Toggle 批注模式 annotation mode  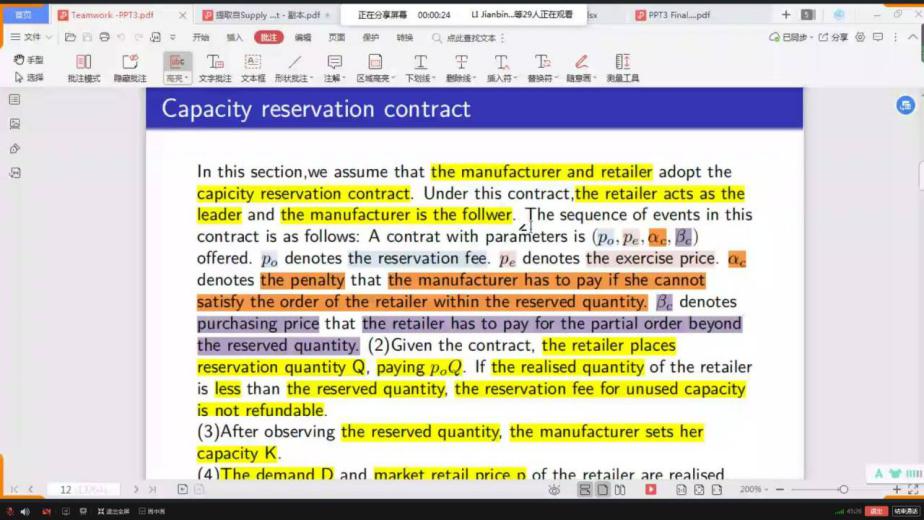(84, 67)
